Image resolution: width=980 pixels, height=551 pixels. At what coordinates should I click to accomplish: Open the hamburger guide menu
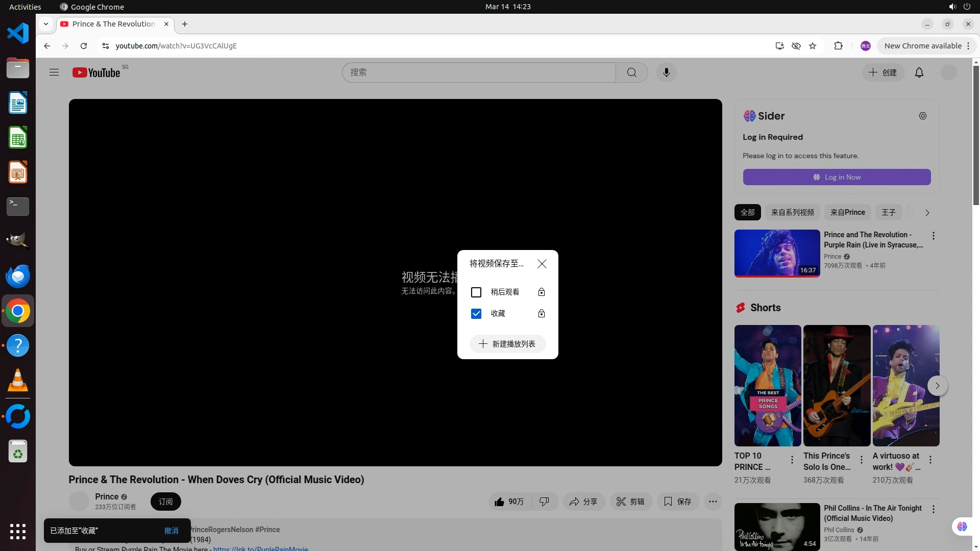[54, 72]
